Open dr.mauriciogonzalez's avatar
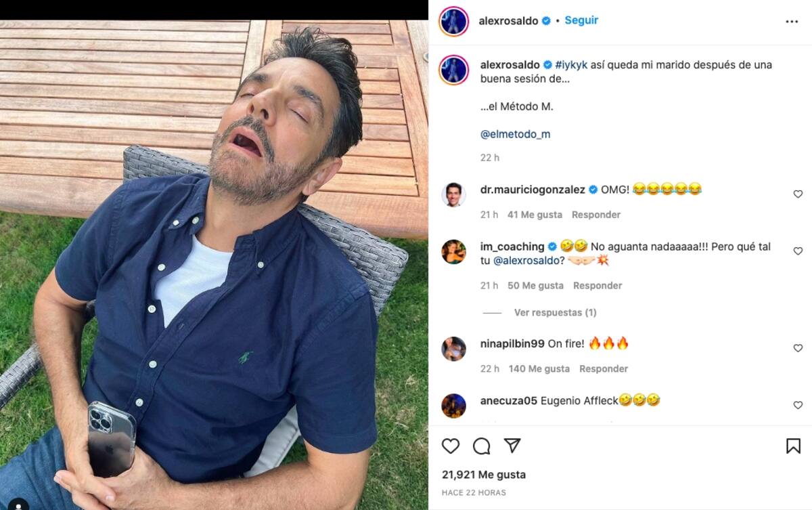 [x=453, y=195]
